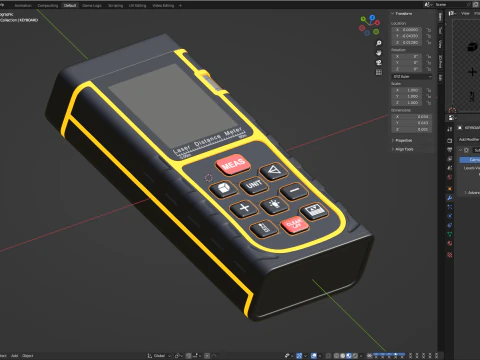Open the 3D-Print sidebar vertical tab
The width and height of the screenshot is (480, 360).
point(440,62)
